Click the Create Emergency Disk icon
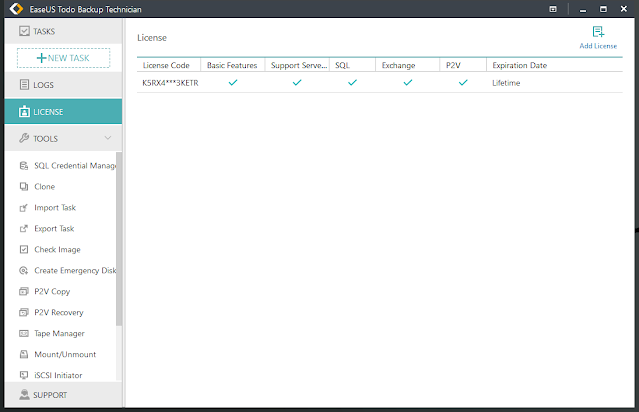The width and height of the screenshot is (639, 412). click(x=24, y=270)
